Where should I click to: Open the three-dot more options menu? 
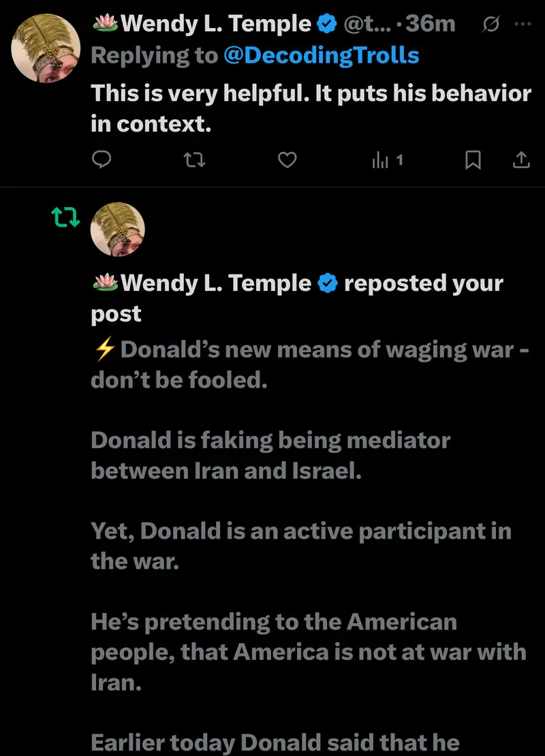521,24
